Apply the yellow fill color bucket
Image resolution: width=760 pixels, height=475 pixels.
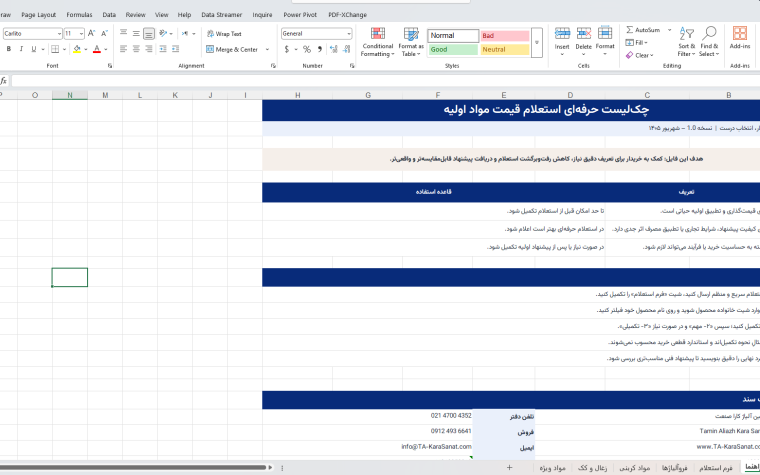[77, 49]
